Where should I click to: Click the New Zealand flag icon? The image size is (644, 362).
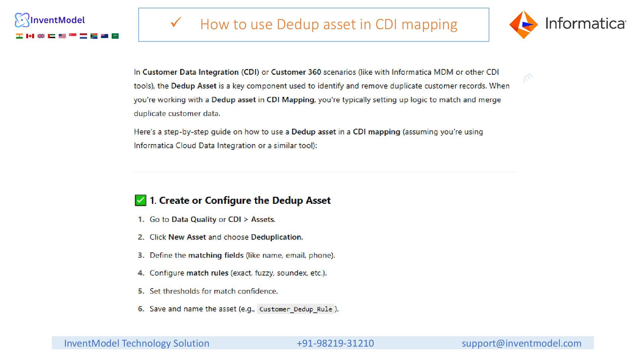click(x=105, y=36)
